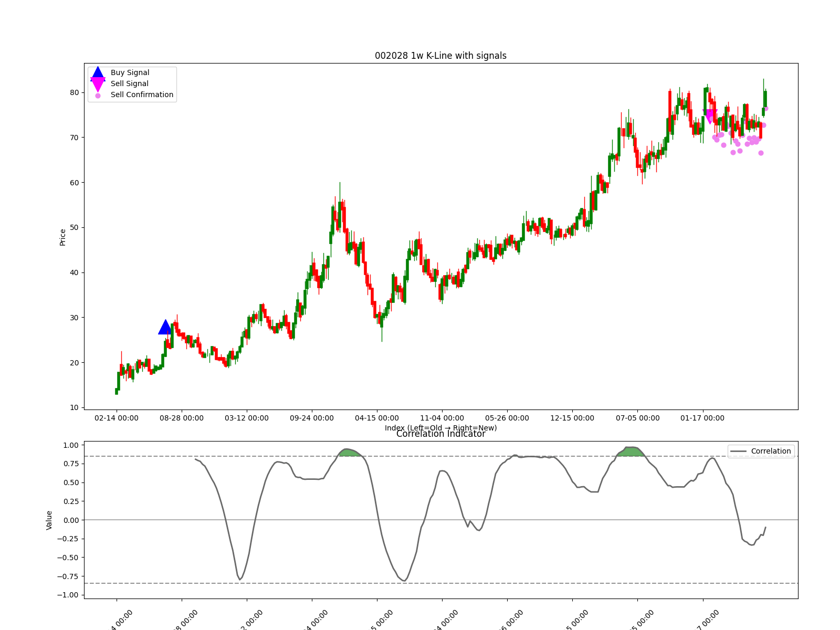
Task: Click x-axis tick 11-04 00:00
Action: tap(442, 418)
